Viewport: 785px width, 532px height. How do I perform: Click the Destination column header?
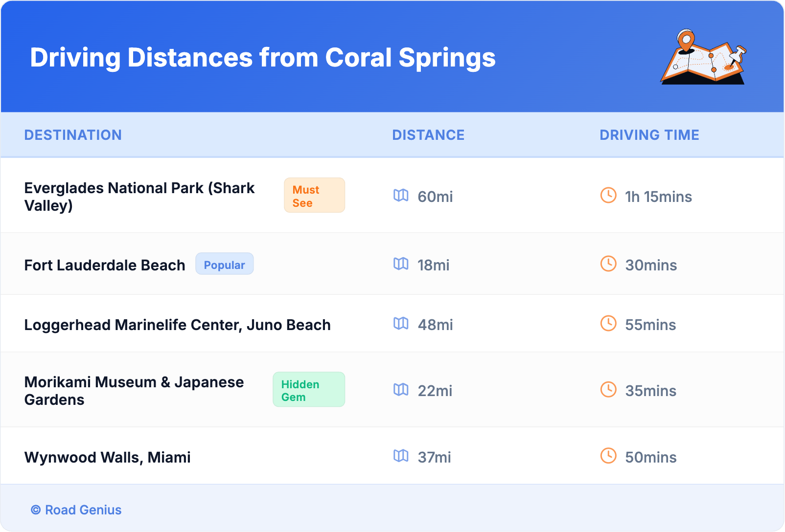pos(73,135)
